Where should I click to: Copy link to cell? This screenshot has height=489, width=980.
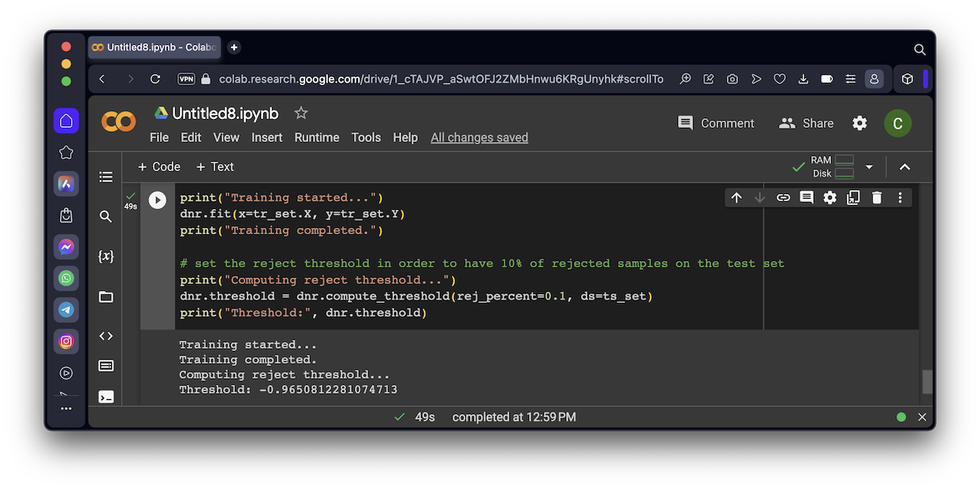point(783,198)
